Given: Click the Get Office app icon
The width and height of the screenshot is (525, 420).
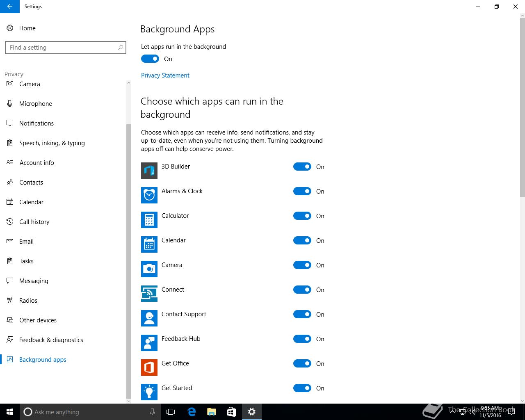Looking at the screenshot, I should (149, 367).
